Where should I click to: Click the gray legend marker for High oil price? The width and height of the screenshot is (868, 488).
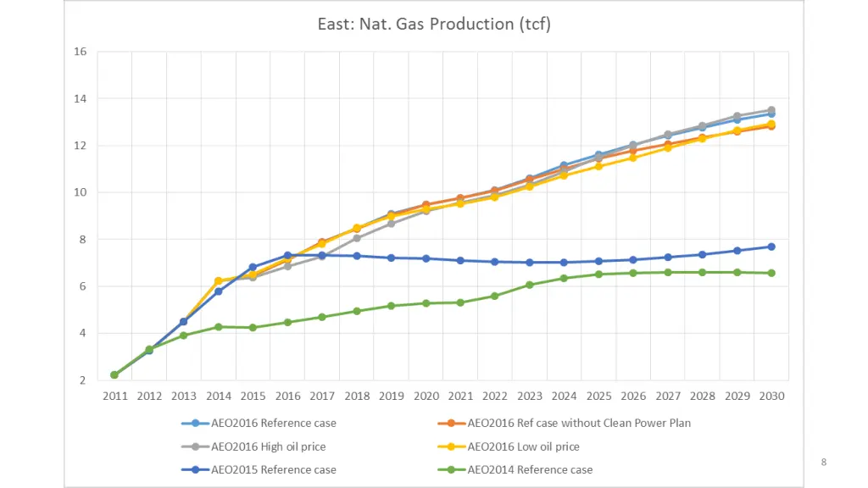point(195,446)
